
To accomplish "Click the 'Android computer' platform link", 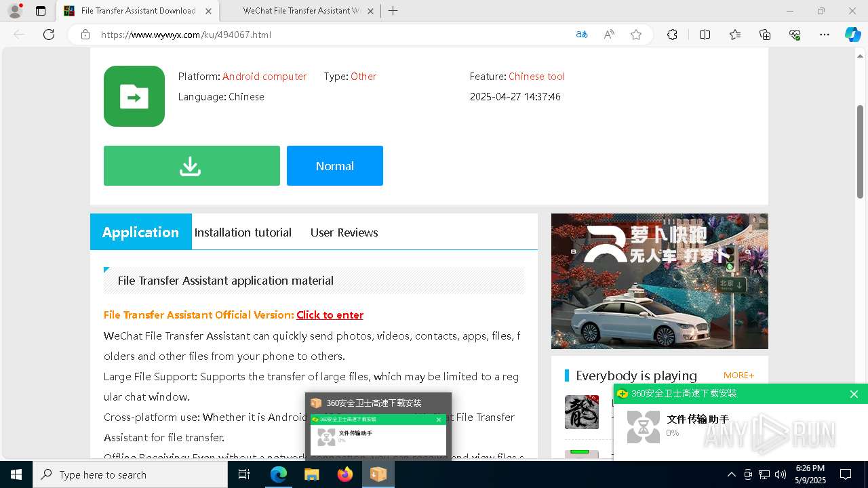I will (264, 77).
